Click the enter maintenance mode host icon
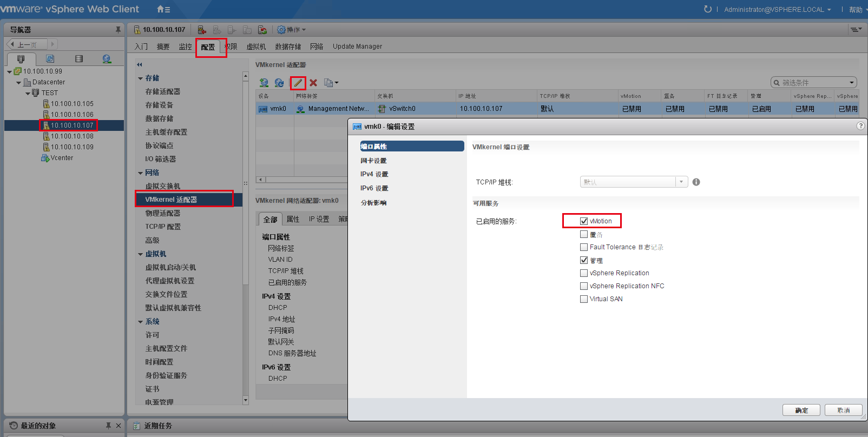868x437 pixels. coord(202,30)
